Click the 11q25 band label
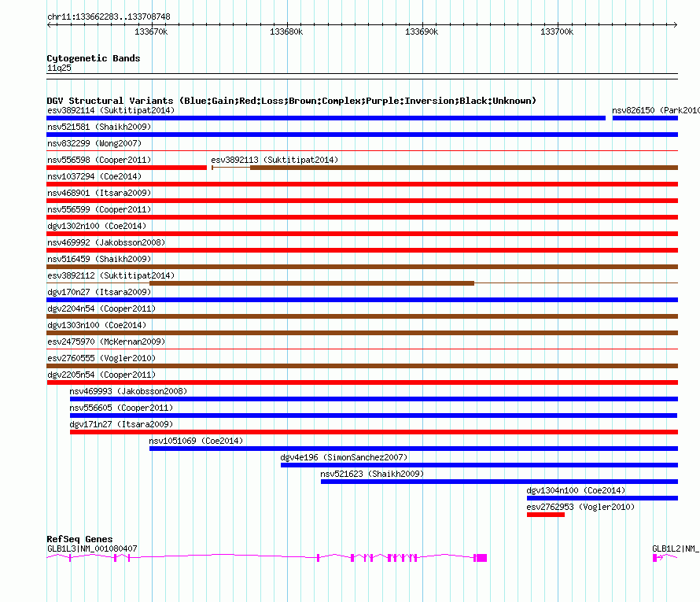Viewport: 700px width, 602px height. [x=59, y=68]
